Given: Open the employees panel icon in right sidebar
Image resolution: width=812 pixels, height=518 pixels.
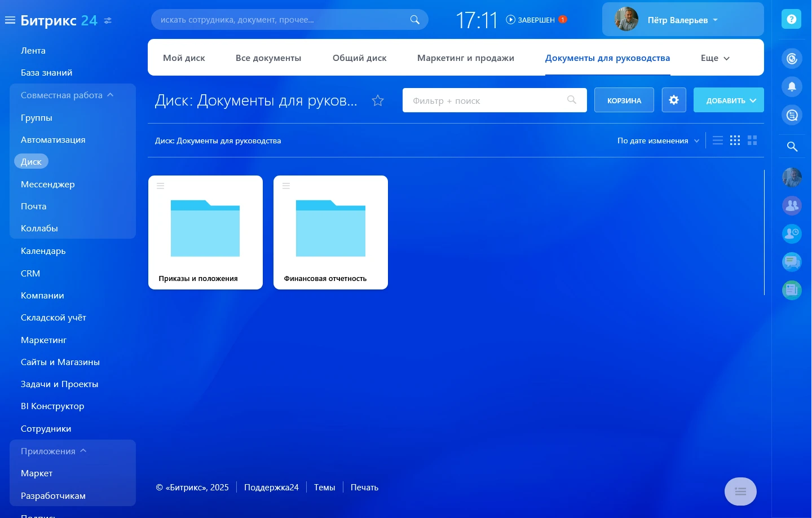Looking at the screenshot, I should tap(792, 205).
